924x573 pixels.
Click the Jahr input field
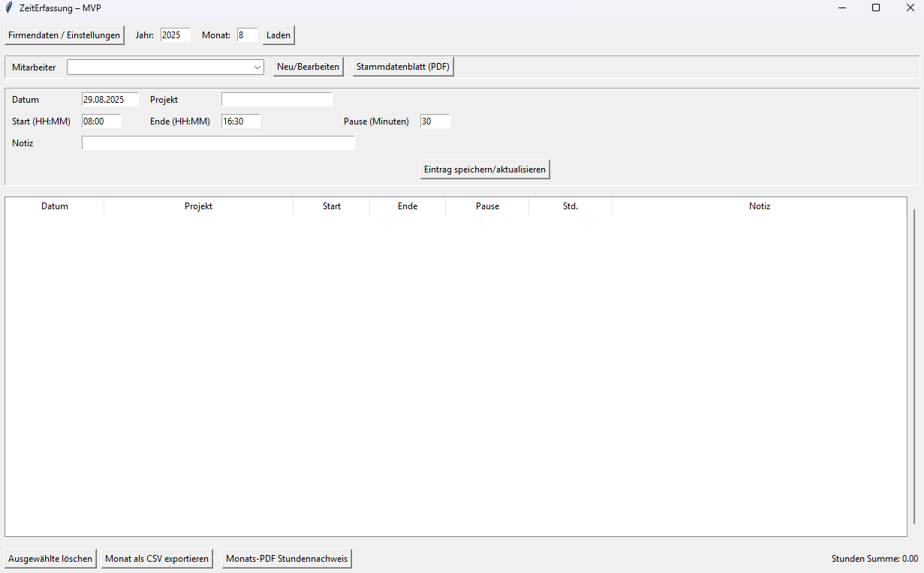pyautogui.click(x=176, y=35)
